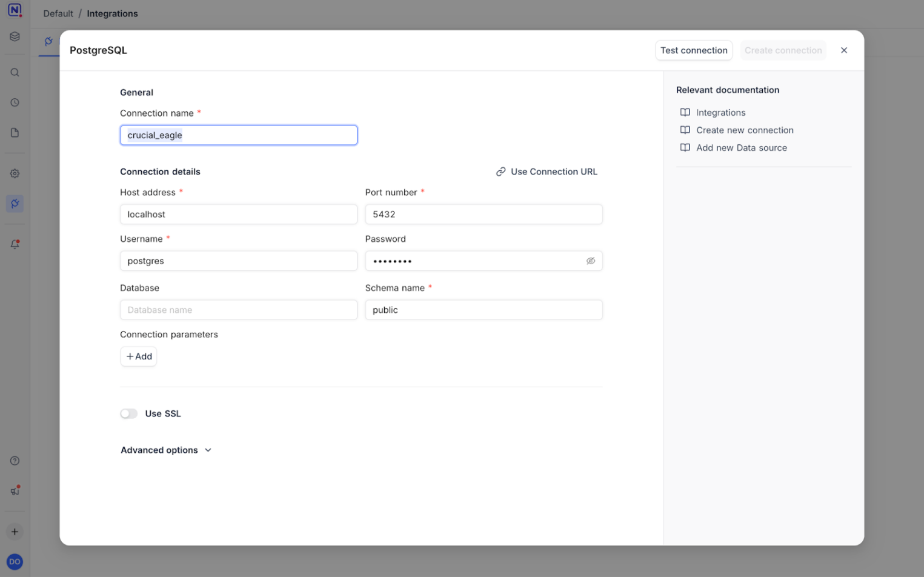Viewport: 924px width, 577px height.
Task: Click the document icon in sidebar
Action: (x=15, y=133)
